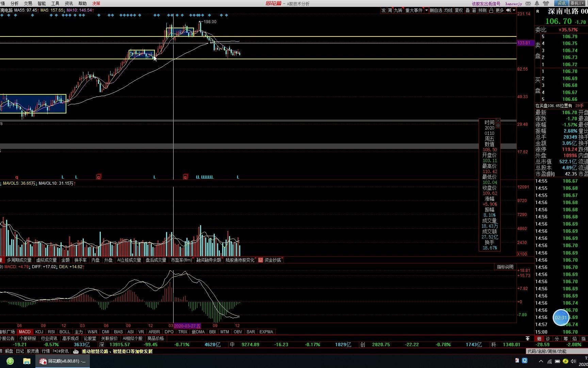Open the 分析 menu

pyautogui.click(x=15, y=3)
